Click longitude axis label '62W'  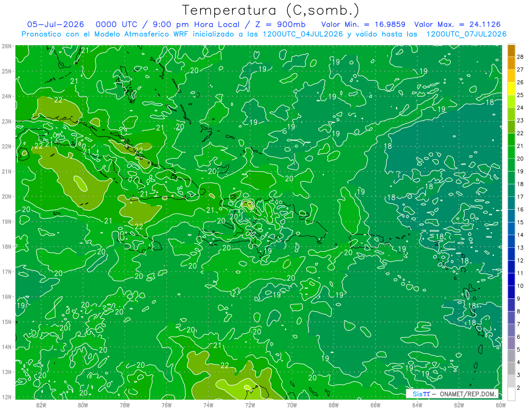(x=459, y=405)
